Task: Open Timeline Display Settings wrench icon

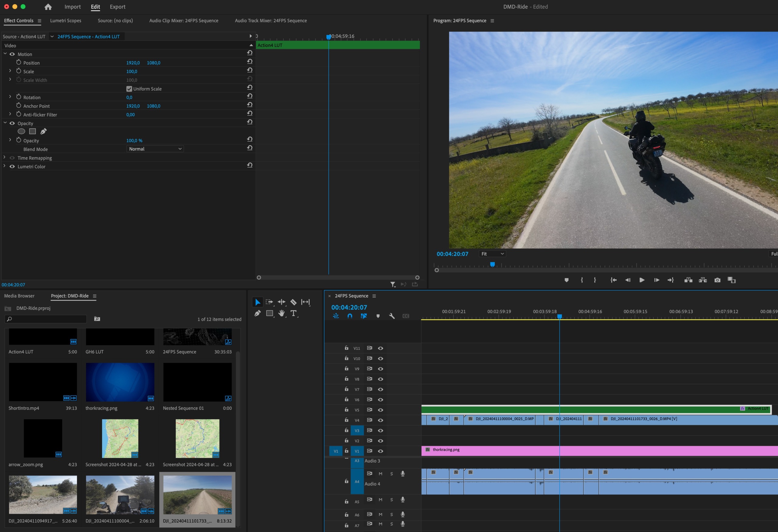Action: [x=392, y=316]
